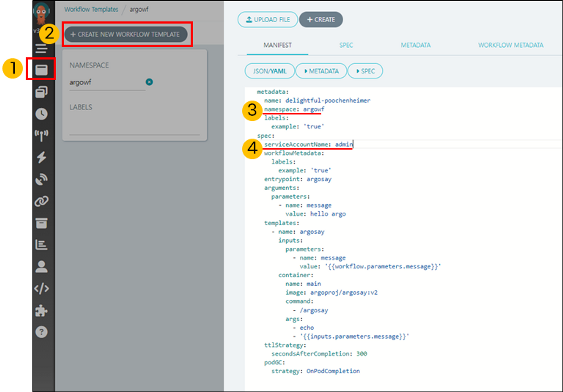Screen dimensions: 563x392
Task: Open the Workflow Event Bindings link icon
Action: pyautogui.click(x=41, y=201)
